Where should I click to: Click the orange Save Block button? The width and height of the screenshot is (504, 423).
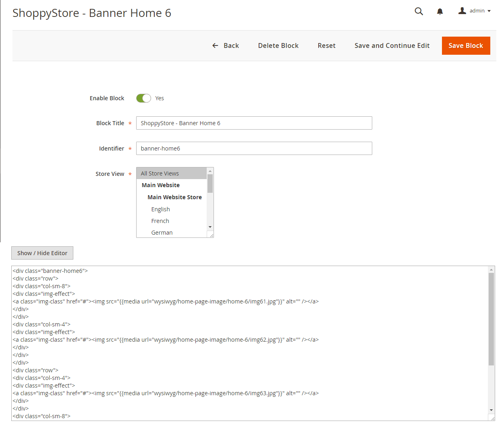click(466, 45)
